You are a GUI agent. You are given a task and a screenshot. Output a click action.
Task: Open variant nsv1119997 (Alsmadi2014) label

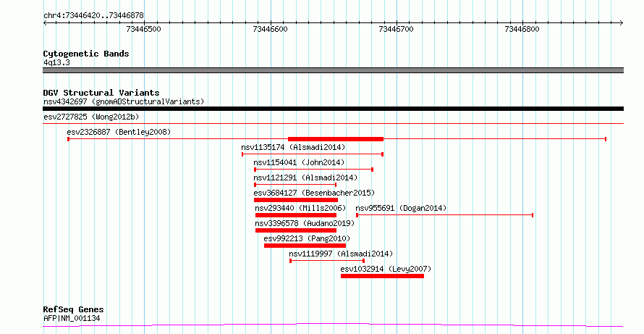[341, 254]
